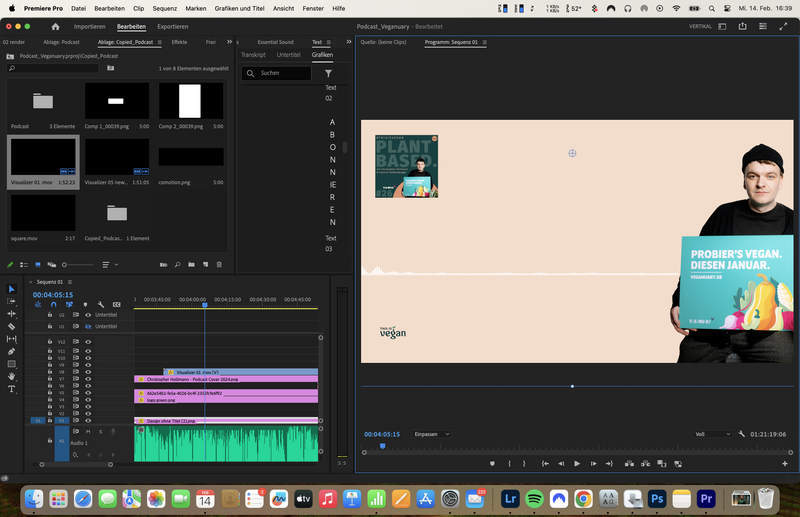Create new bin in project panel
The width and height of the screenshot is (800, 517).
coord(191,265)
